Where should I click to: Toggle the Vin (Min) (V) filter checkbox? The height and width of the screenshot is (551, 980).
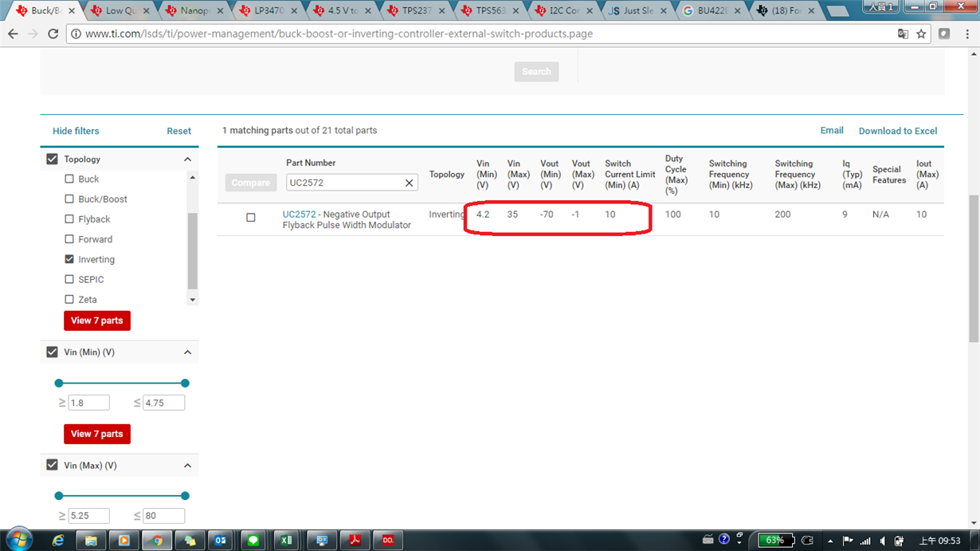[x=53, y=352]
